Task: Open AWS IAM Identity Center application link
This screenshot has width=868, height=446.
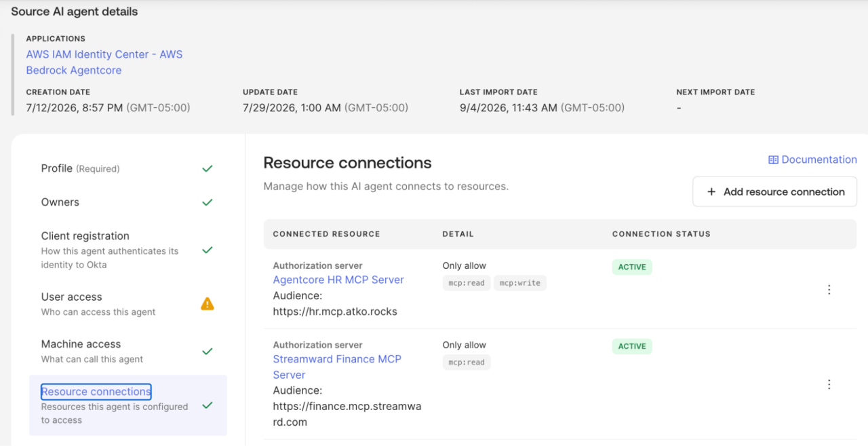Action: 104,62
